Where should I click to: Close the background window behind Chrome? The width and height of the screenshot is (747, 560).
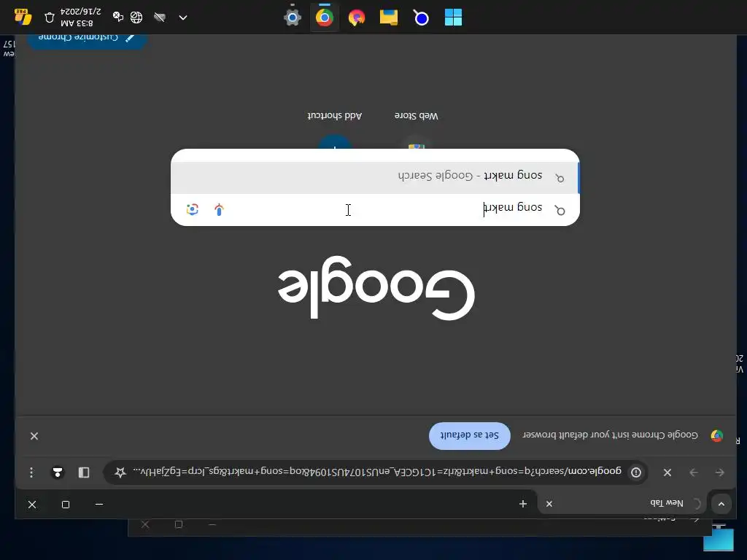coord(145,524)
